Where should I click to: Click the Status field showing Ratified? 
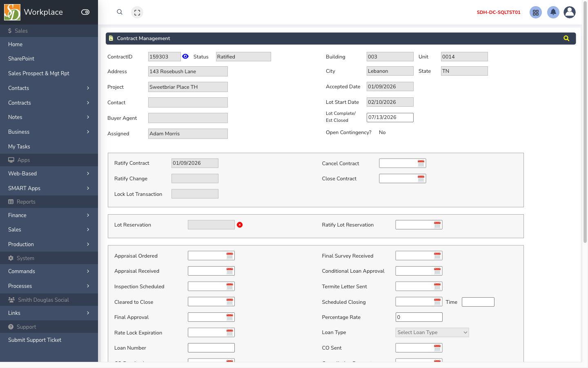[x=243, y=57]
